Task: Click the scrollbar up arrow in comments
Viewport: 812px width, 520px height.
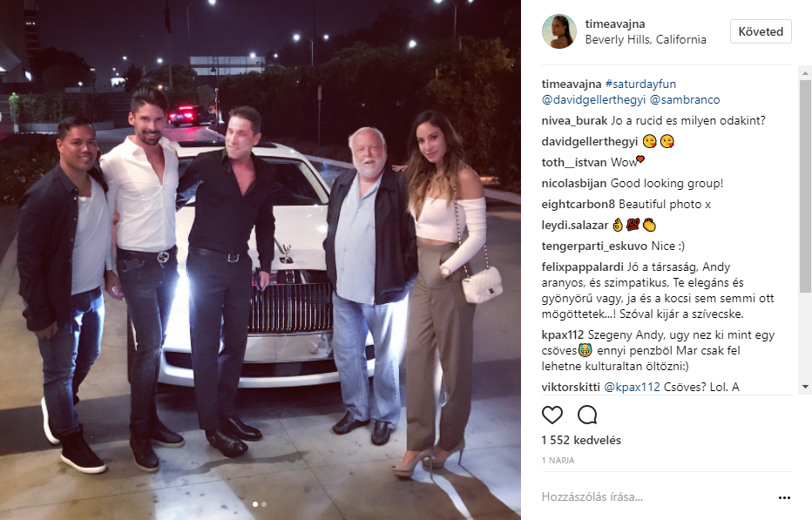Action: [x=805, y=73]
